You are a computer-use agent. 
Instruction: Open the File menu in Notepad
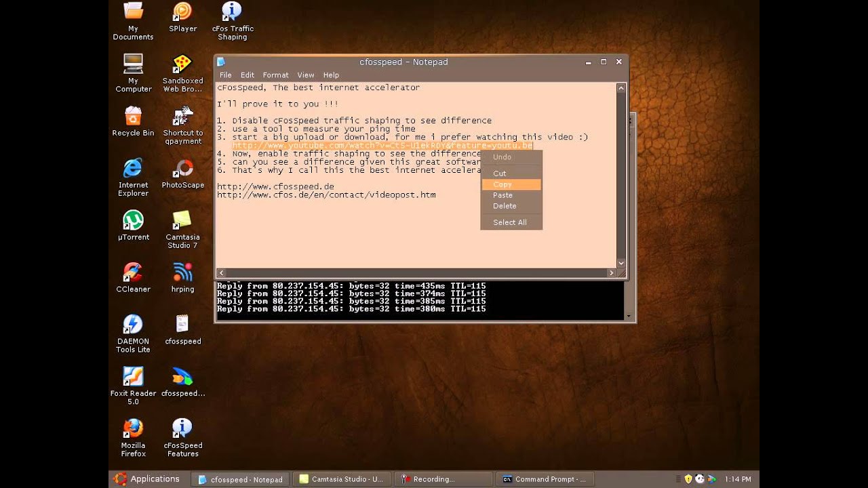click(x=225, y=75)
